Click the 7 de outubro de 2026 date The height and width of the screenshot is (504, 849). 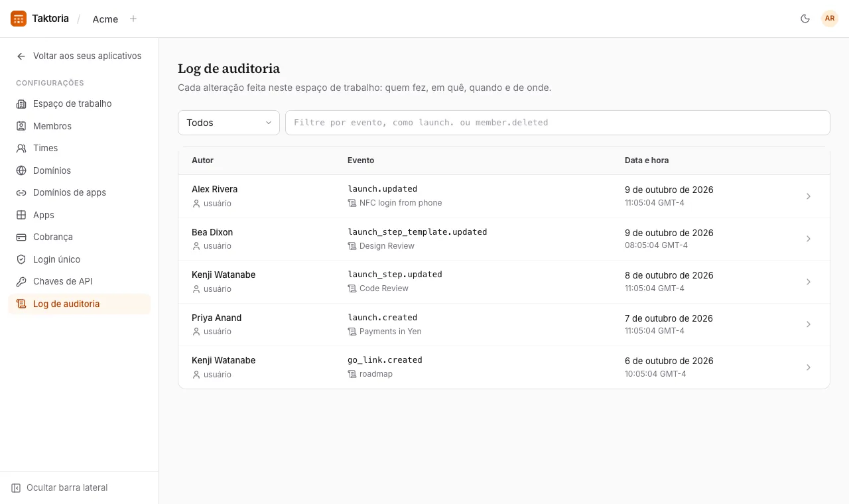669,318
